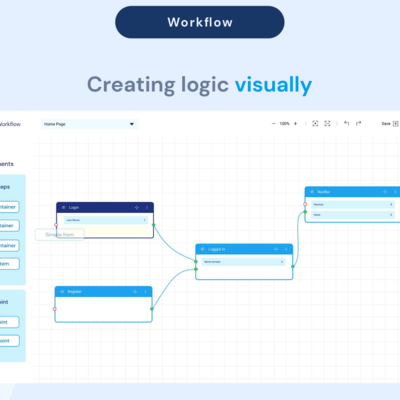400x400 pixels.
Task: Select the user name field in Login node
Action: (x=106, y=220)
